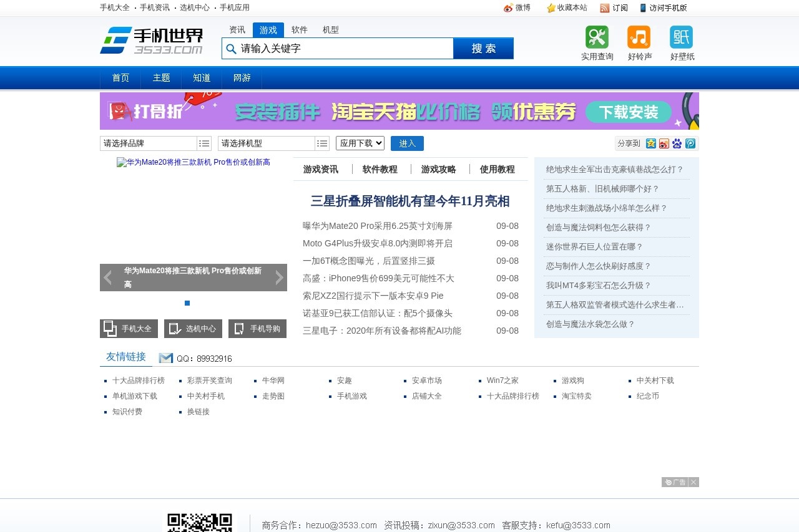
Task: Open 知道 in navigation bar
Action: pyautogui.click(x=202, y=78)
